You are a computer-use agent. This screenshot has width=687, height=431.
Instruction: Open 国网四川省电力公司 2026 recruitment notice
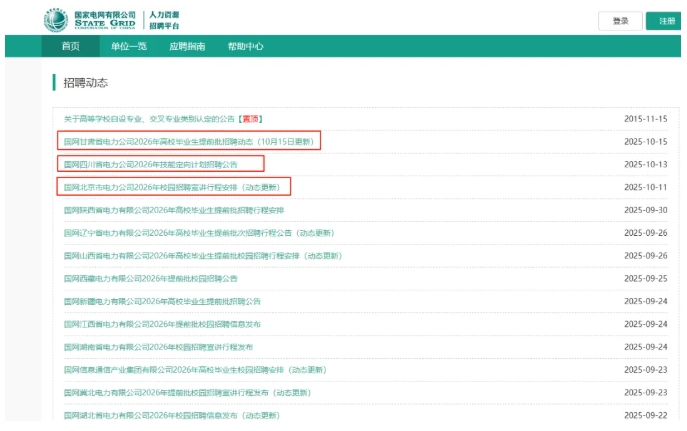[151, 164]
